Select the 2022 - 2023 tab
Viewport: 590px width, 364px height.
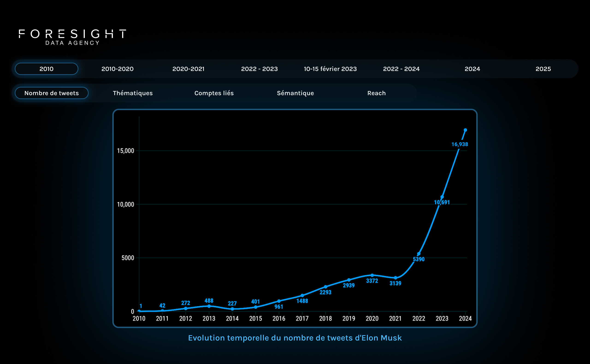click(x=259, y=69)
